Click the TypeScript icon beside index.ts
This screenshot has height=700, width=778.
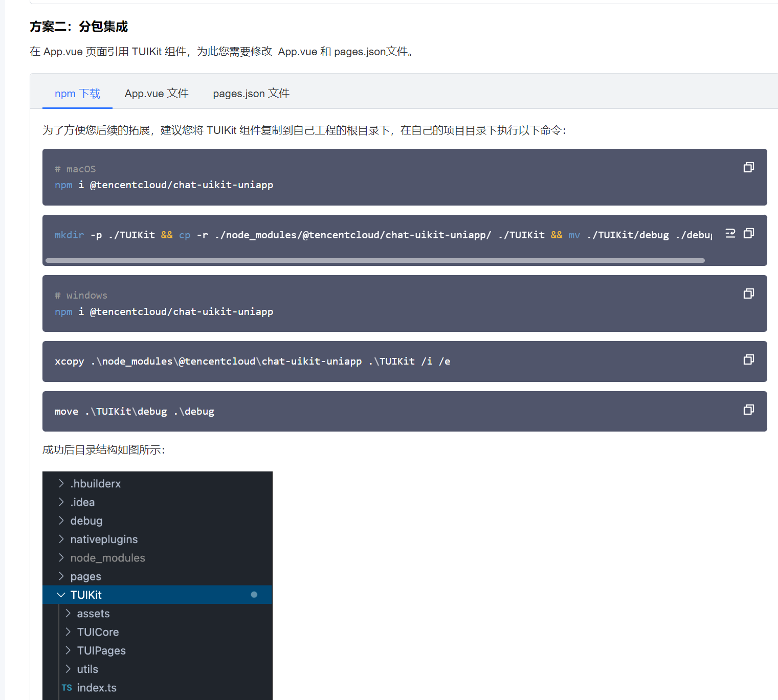pos(67,688)
